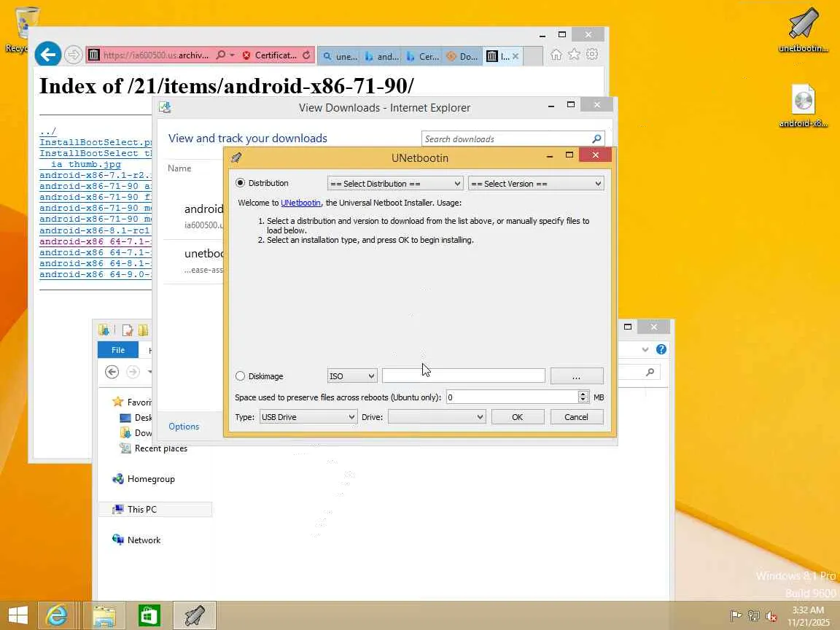The height and width of the screenshot is (630, 840).
Task: Click the Certificate error indicator
Action: [270, 55]
